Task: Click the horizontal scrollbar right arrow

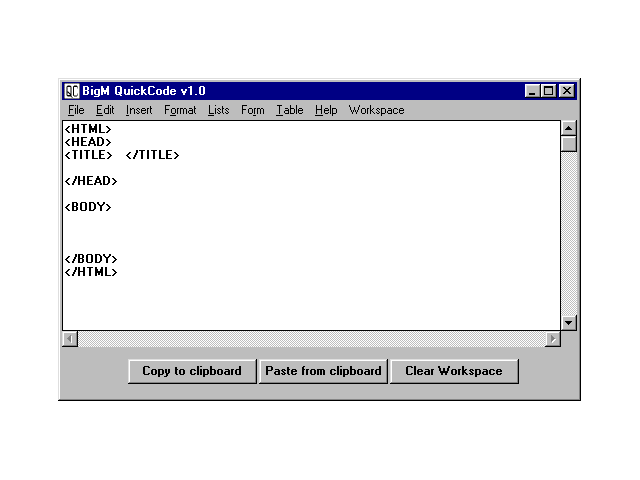Action: coord(552,339)
